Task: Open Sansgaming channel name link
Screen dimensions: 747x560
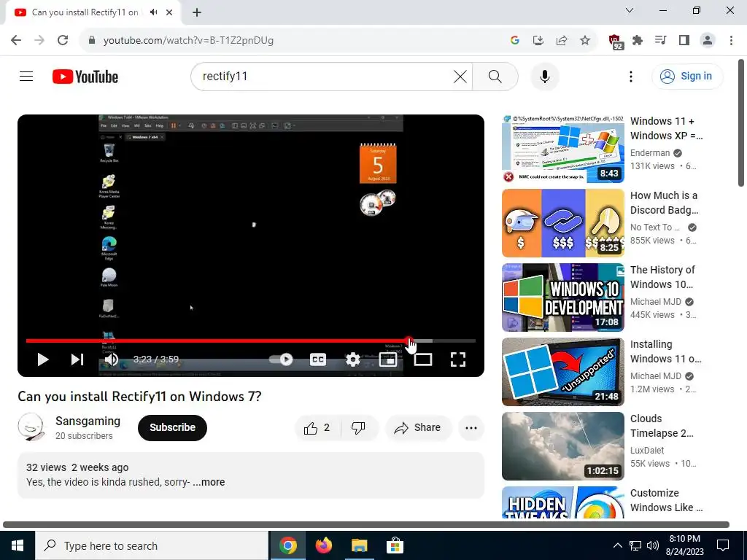Action: pos(88,421)
